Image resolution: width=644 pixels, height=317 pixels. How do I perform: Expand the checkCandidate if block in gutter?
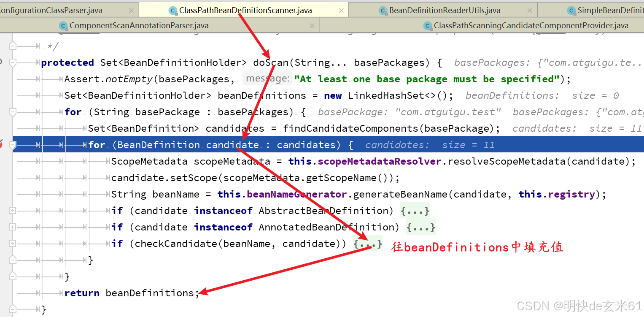tap(13, 244)
